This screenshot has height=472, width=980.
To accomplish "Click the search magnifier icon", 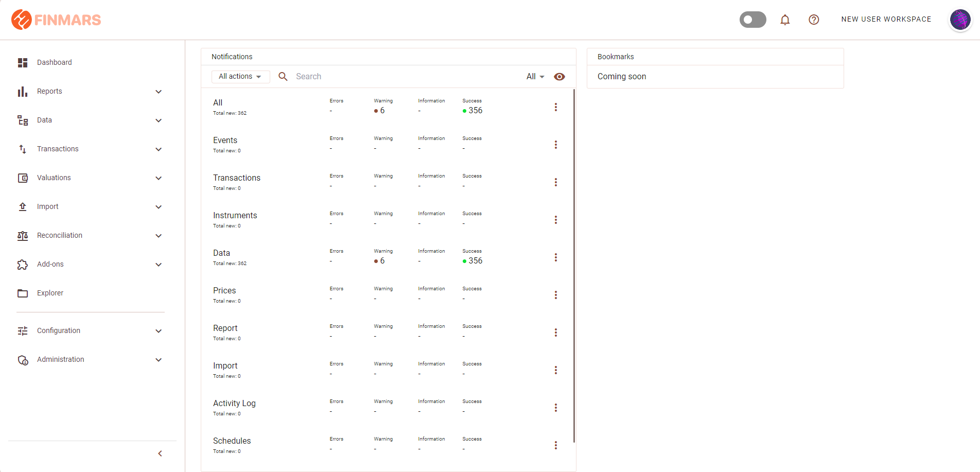I will (283, 76).
